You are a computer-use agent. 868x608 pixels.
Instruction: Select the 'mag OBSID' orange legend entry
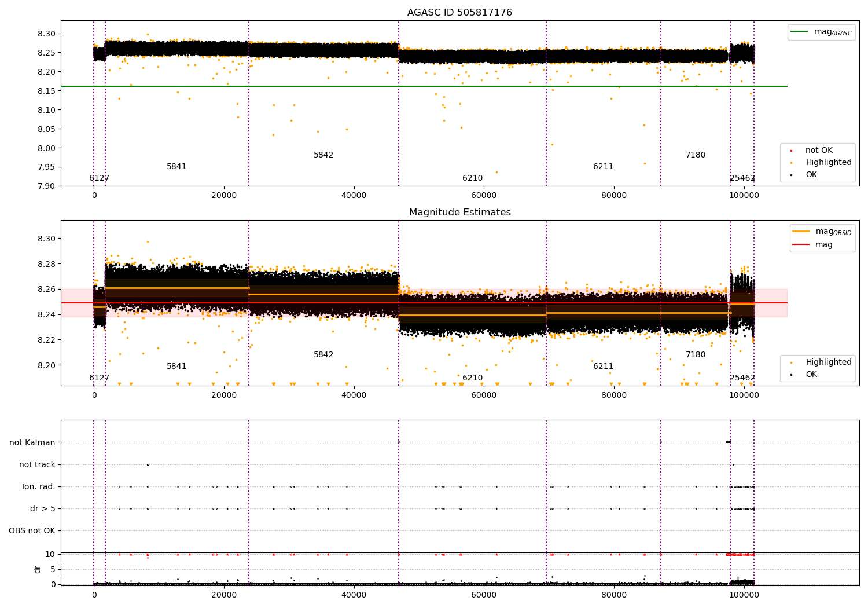(822, 232)
